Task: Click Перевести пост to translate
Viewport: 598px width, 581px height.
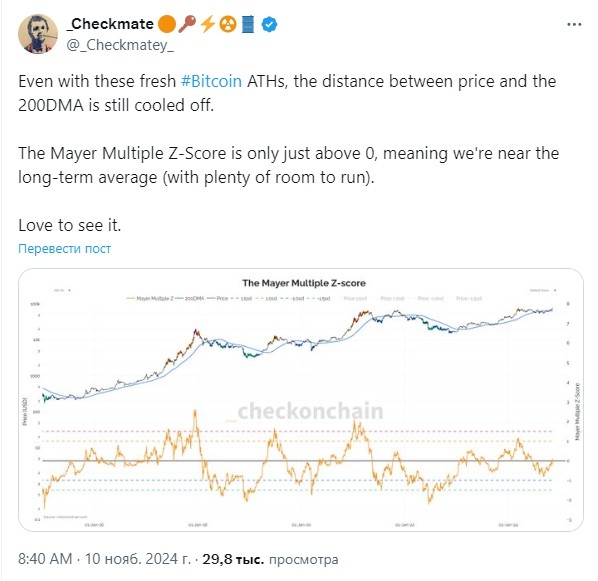Action: point(64,249)
